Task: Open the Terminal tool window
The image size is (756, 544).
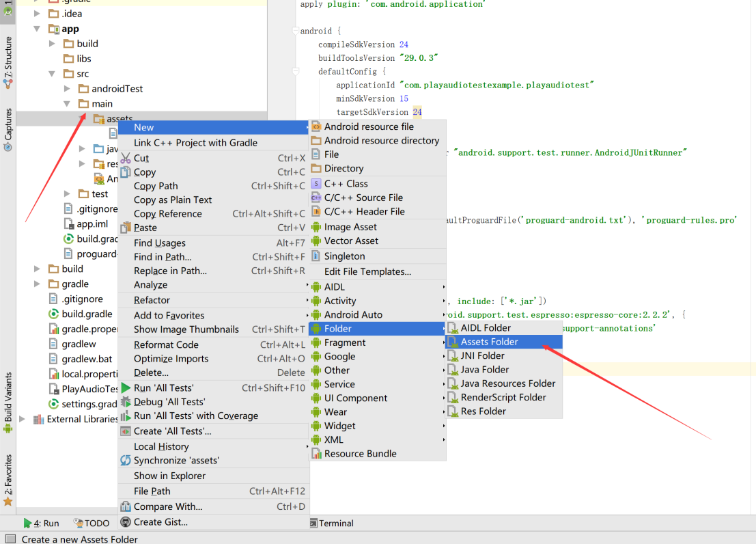Action: pyautogui.click(x=333, y=523)
